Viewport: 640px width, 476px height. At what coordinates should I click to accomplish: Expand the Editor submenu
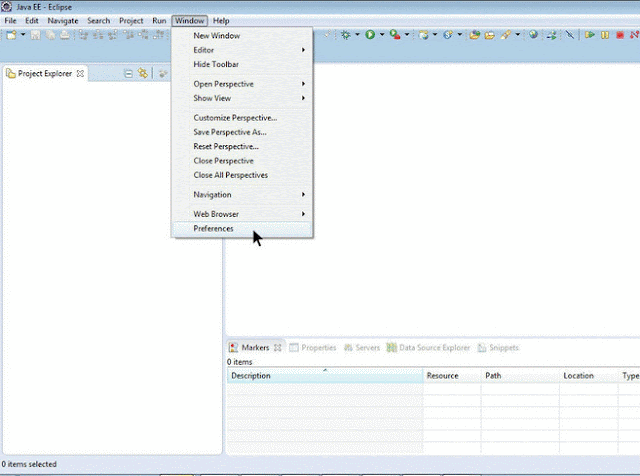[x=242, y=50]
